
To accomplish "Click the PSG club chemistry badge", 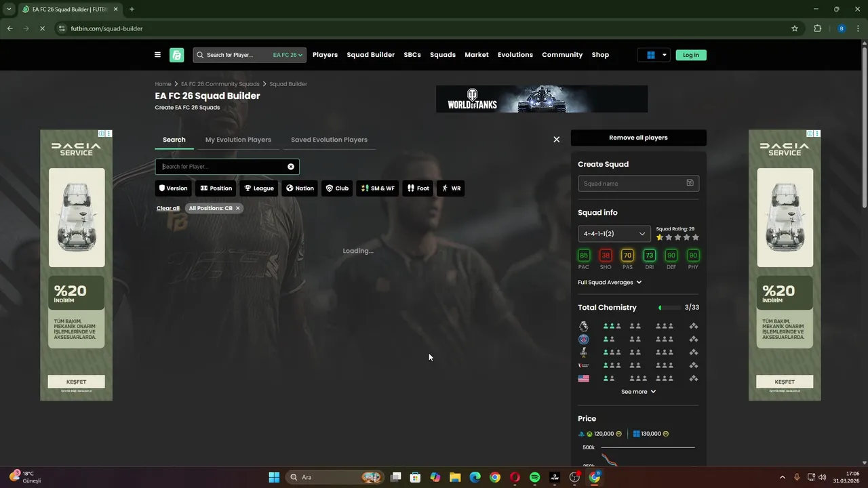I will (x=583, y=339).
